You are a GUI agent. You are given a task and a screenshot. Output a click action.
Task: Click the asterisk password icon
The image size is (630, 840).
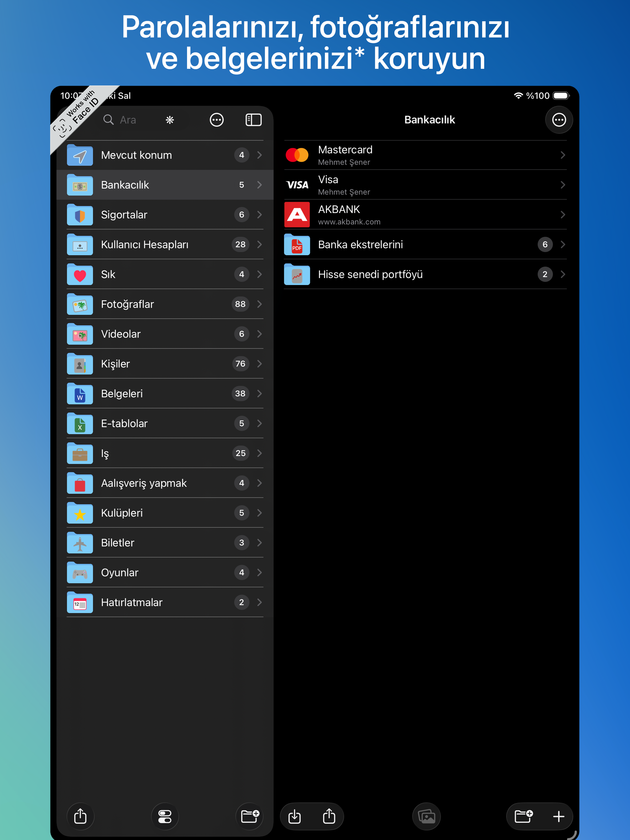tap(169, 120)
